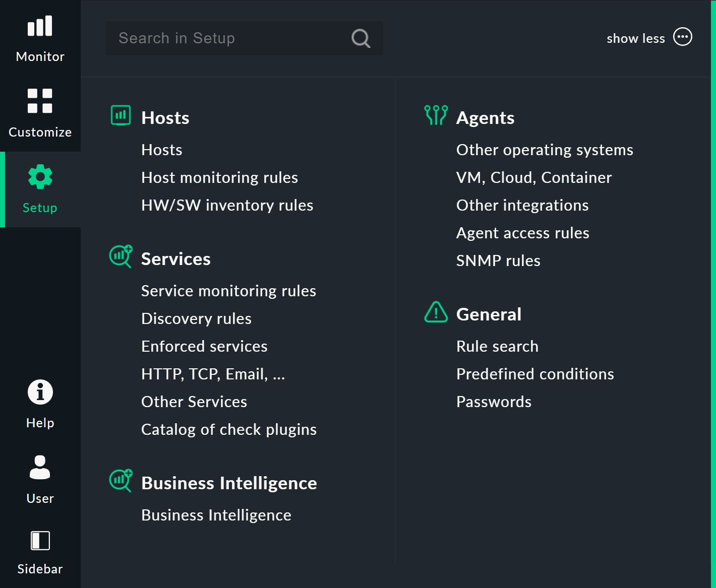The image size is (716, 588).
Task: Open the Monitor bar-chart icon
Action: [x=40, y=26]
